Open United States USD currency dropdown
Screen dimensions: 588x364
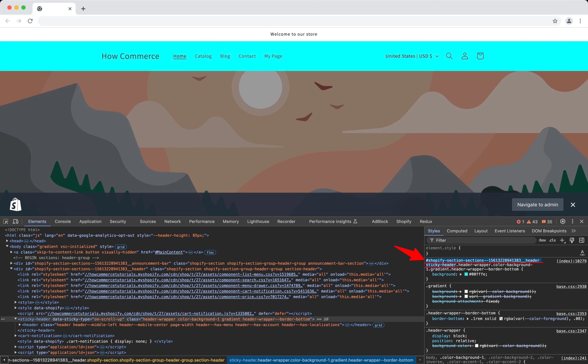click(412, 56)
